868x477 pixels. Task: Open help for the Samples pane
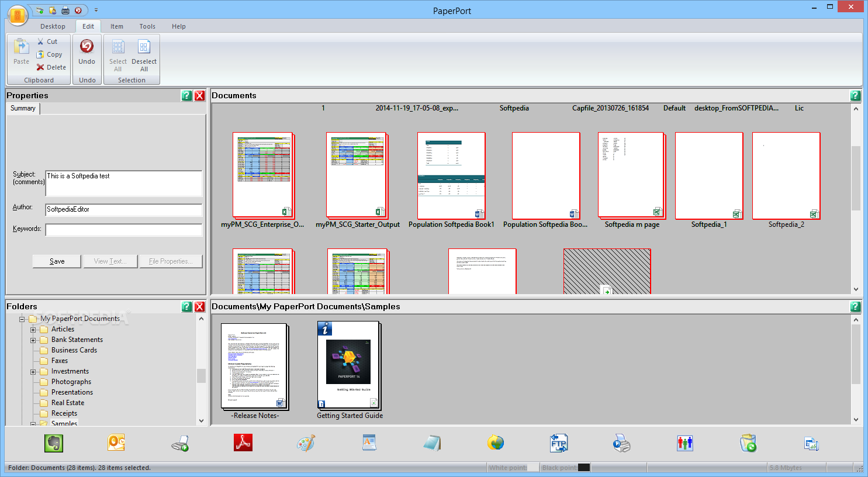point(856,307)
